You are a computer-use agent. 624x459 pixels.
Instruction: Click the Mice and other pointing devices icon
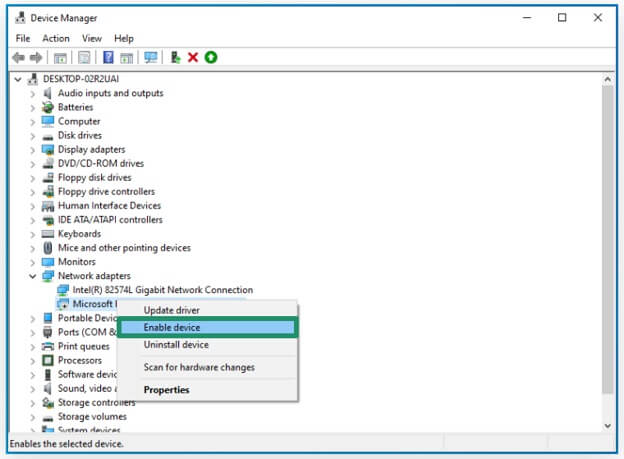pos(48,248)
